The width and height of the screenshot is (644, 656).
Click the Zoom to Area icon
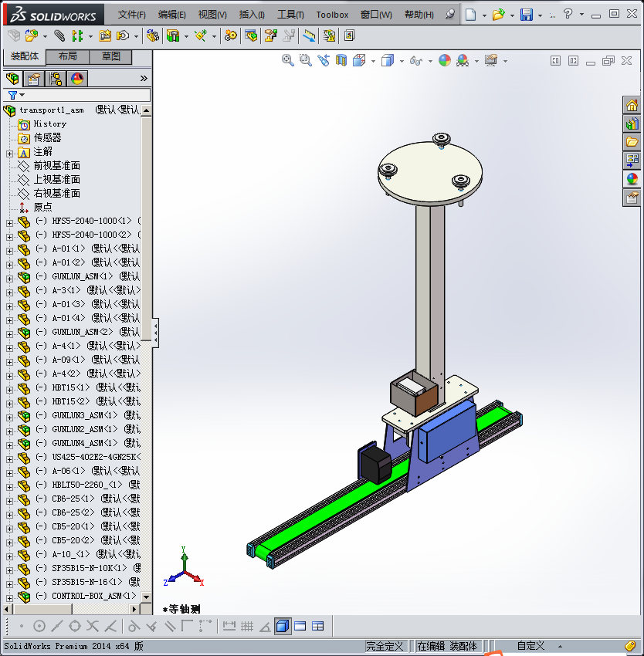coord(305,61)
